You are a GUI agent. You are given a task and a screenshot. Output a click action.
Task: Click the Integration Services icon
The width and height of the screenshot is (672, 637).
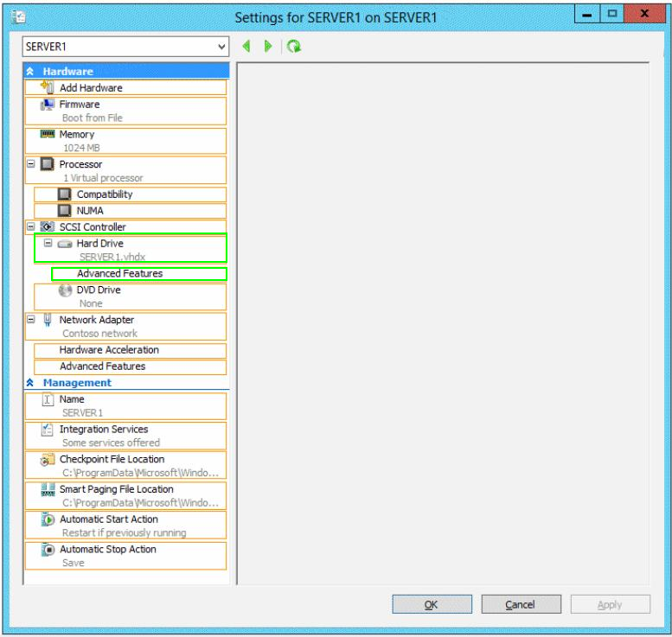tap(48, 430)
